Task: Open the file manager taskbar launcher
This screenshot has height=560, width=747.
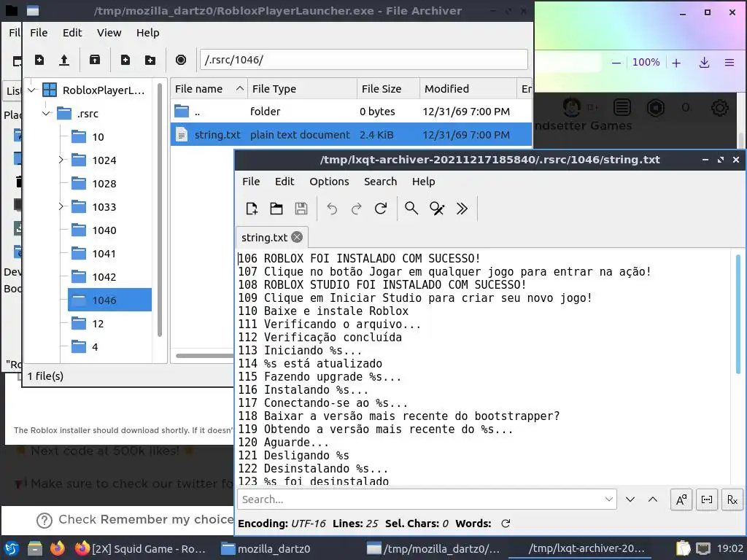Action: pos(35,548)
